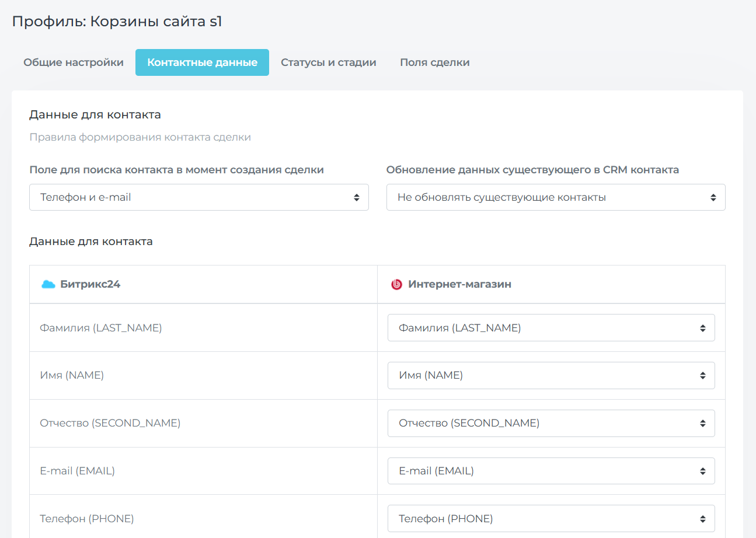Open the Фамилия (LAST_NAME) mapping dropdown
756x538 pixels.
pos(551,328)
